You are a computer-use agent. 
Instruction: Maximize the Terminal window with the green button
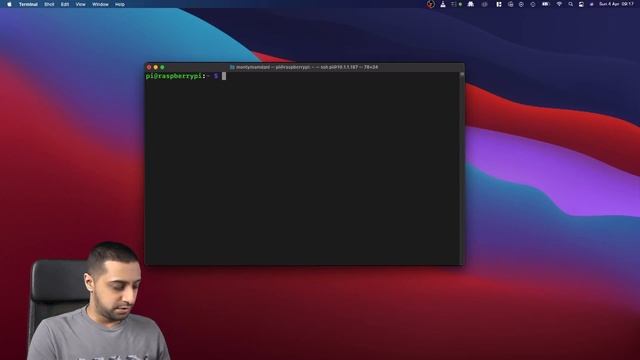[x=162, y=67]
